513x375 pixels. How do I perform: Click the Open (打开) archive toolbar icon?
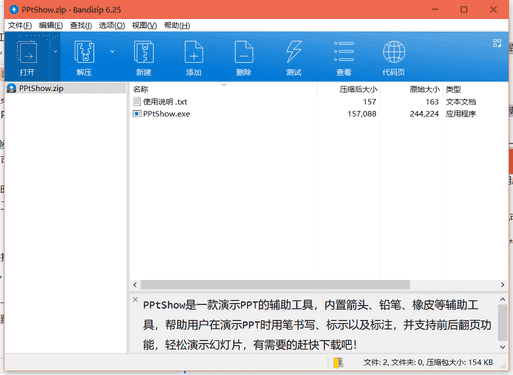click(x=27, y=57)
